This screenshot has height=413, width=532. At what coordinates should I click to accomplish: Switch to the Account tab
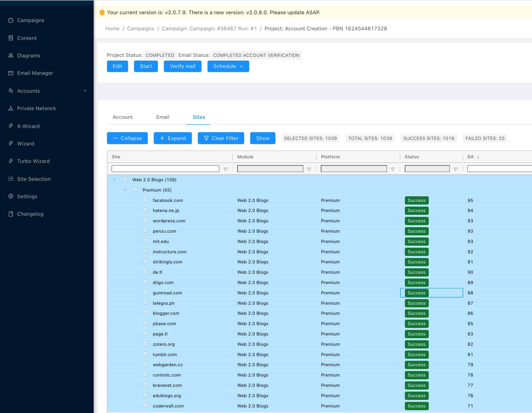click(x=123, y=117)
